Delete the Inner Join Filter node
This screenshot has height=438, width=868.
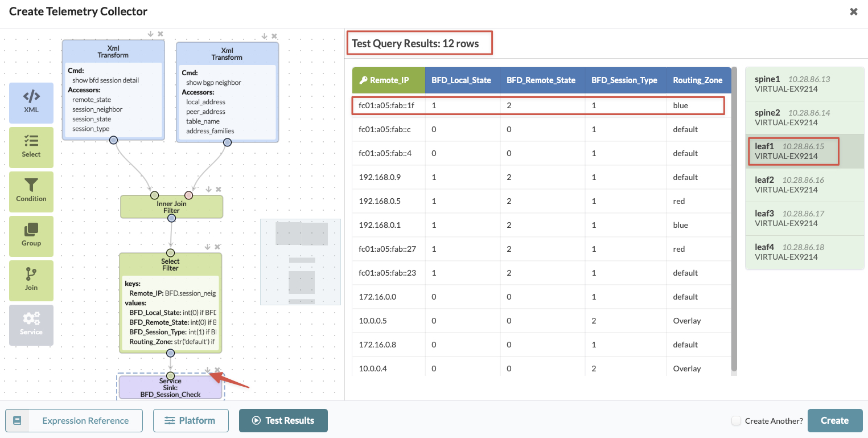pyautogui.click(x=219, y=190)
